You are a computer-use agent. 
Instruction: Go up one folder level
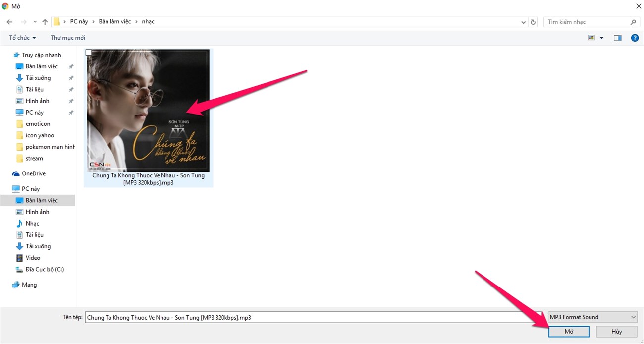[x=45, y=22]
